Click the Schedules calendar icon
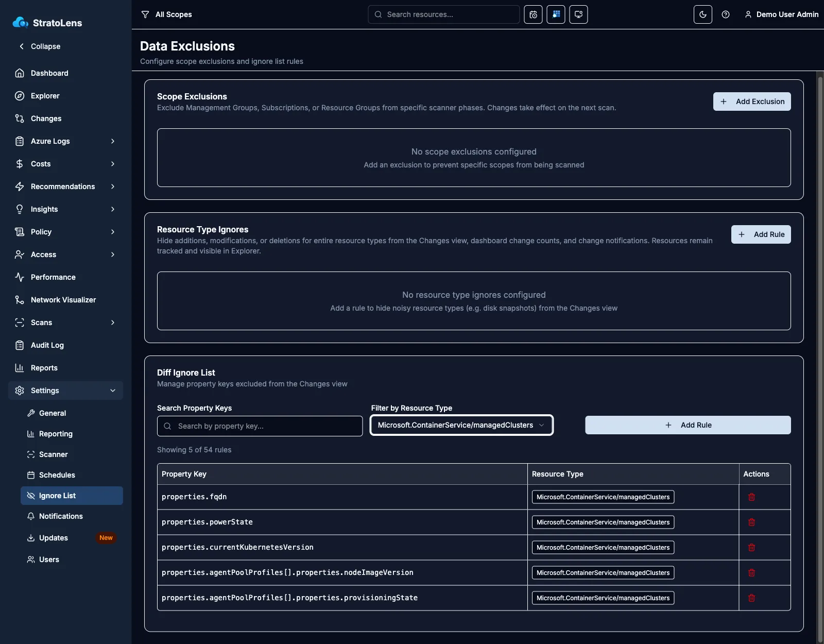824x644 pixels. tap(31, 475)
